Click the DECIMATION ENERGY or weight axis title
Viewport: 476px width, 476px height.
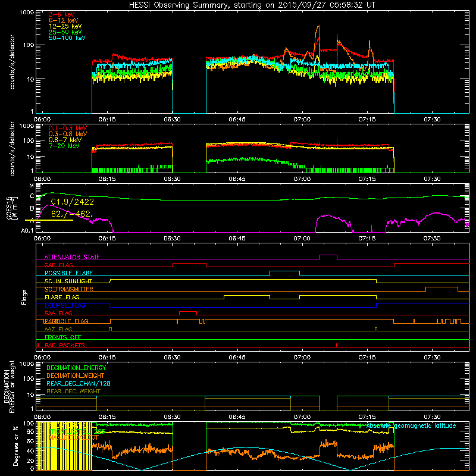[x=9, y=386]
